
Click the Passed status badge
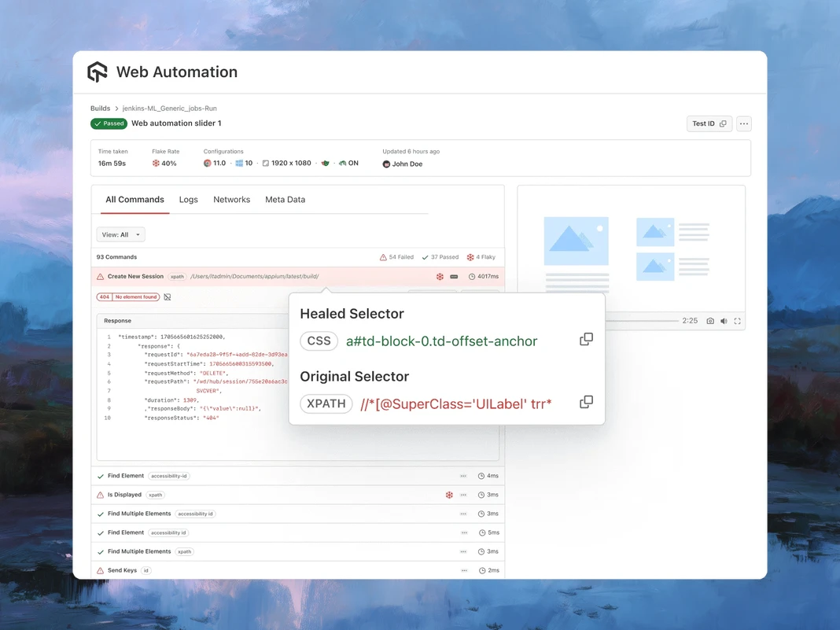point(109,123)
